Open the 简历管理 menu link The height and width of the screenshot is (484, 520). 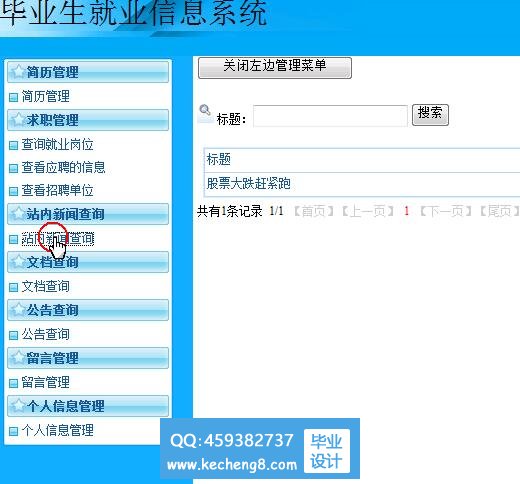(x=46, y=97)
